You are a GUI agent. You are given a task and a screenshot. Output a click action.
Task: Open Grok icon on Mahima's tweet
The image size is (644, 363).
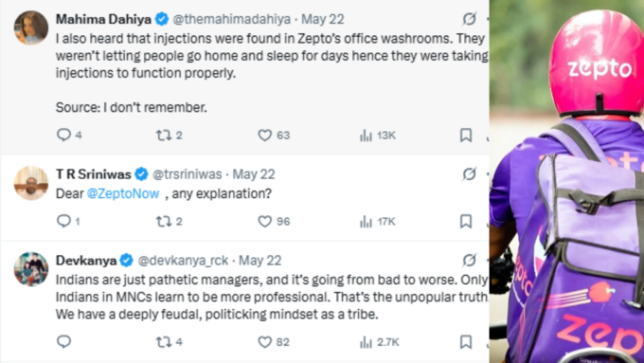coord(469,19)
